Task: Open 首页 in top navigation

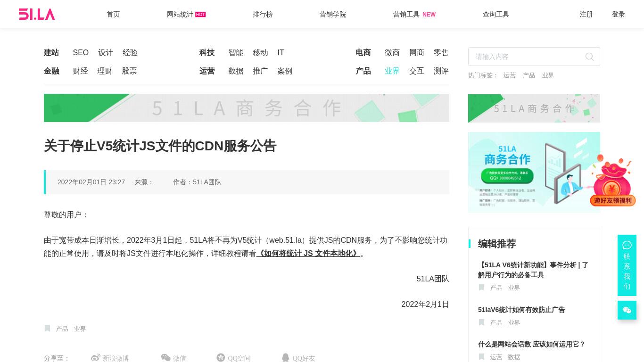Action: tap(113, 15)
